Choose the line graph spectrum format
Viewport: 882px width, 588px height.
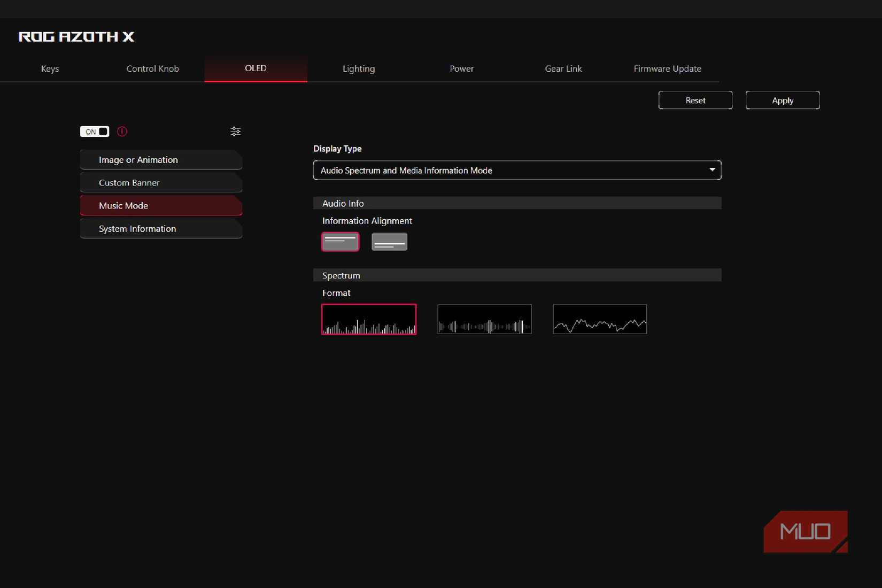[x=600, y=320]
